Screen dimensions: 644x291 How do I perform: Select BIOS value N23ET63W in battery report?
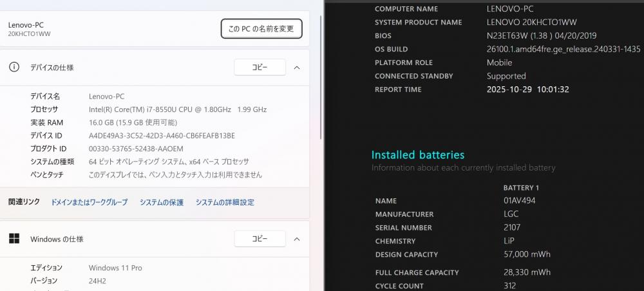(x=542, y=35)
